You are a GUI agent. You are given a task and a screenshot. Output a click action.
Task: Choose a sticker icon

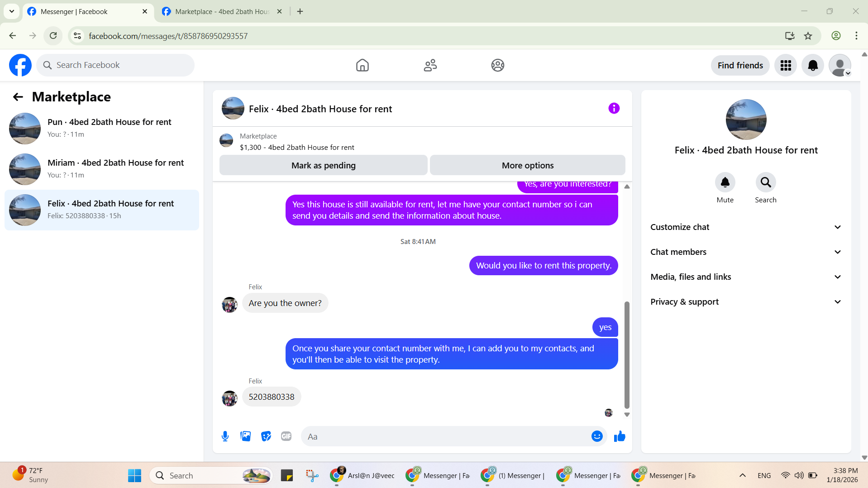(x=266, y=436)
